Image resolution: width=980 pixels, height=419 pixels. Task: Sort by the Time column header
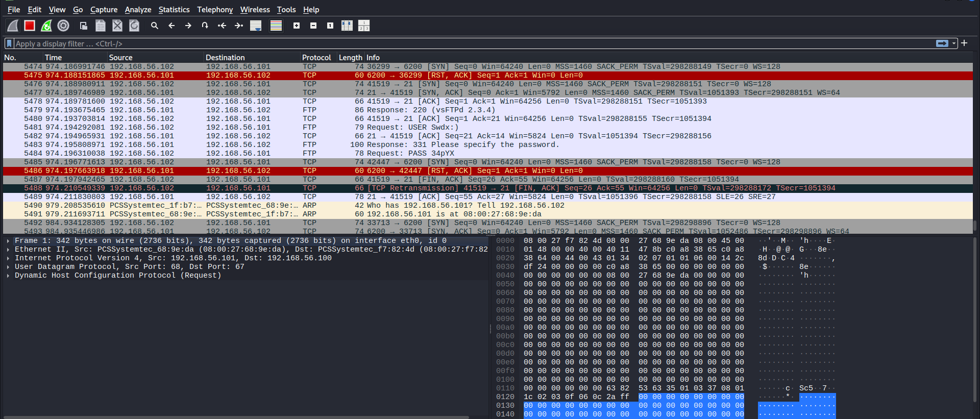(75, 58)
